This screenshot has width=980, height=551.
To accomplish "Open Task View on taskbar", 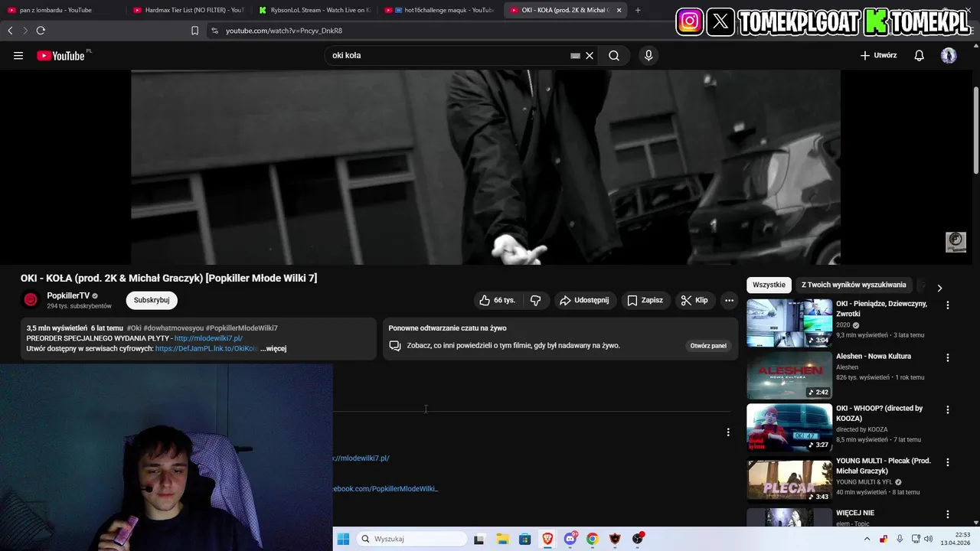I will click(x=479, y=539).
